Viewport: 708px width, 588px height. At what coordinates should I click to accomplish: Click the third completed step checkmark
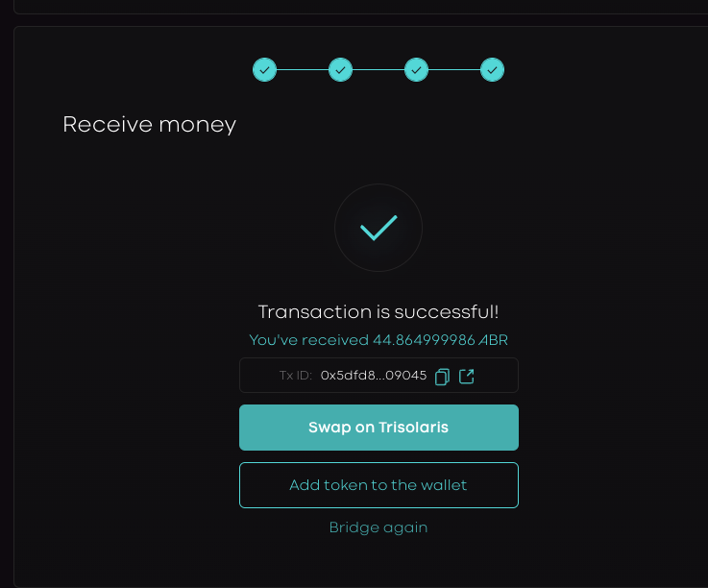pos(416,69)
